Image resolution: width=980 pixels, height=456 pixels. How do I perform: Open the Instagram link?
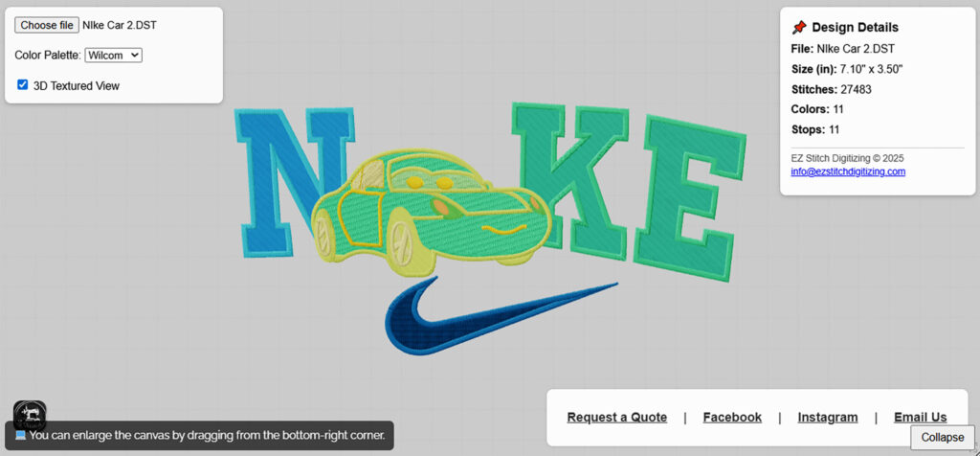[x=828, y=417]
